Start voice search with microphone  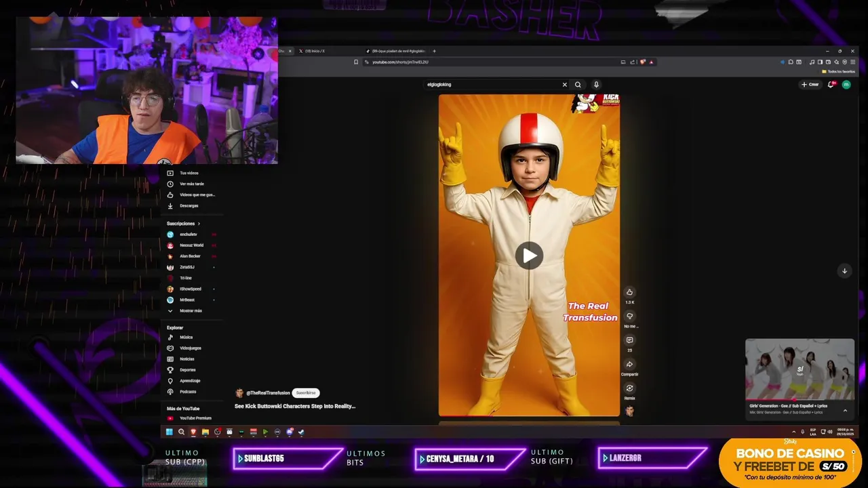coord(596,85)
